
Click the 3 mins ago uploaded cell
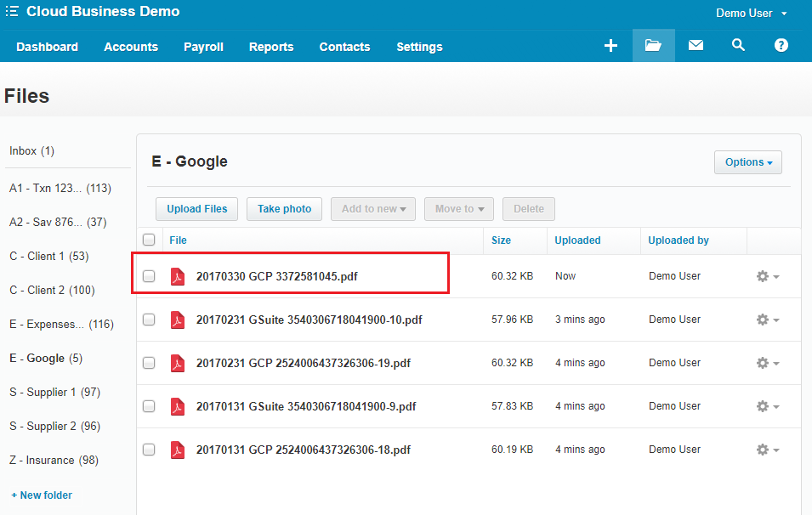coord(580,320)
